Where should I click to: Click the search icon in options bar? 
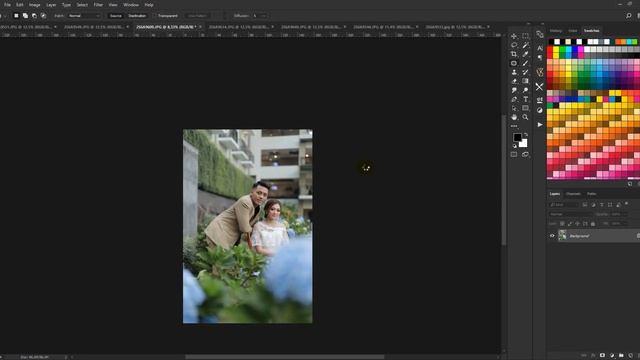[629, 16]
